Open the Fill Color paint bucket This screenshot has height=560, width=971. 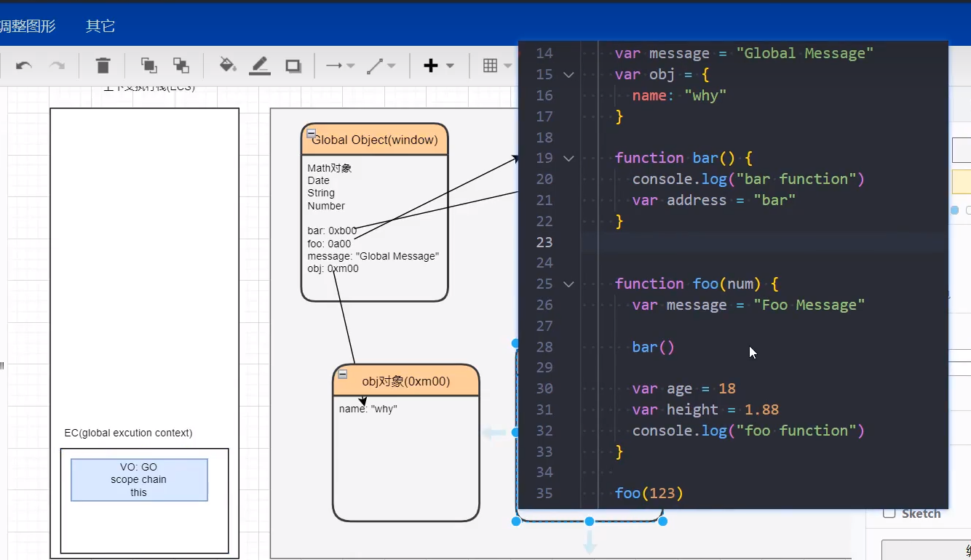click(x=228, y=65)
